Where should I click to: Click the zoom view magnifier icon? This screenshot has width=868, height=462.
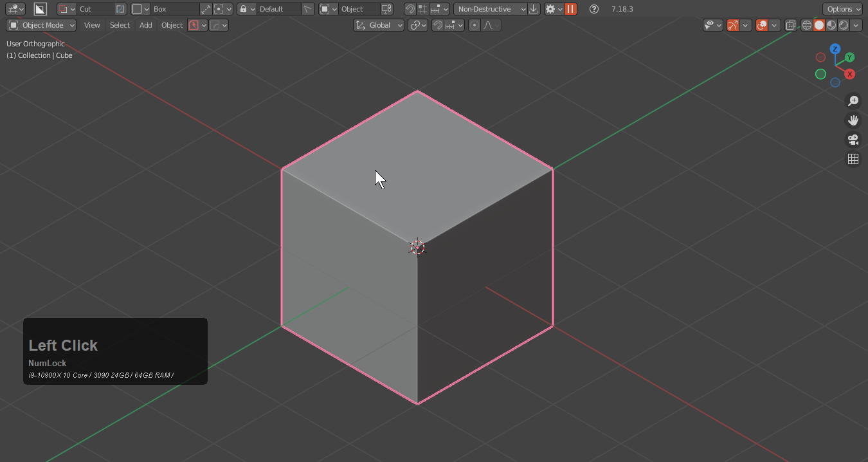(853, 101)
